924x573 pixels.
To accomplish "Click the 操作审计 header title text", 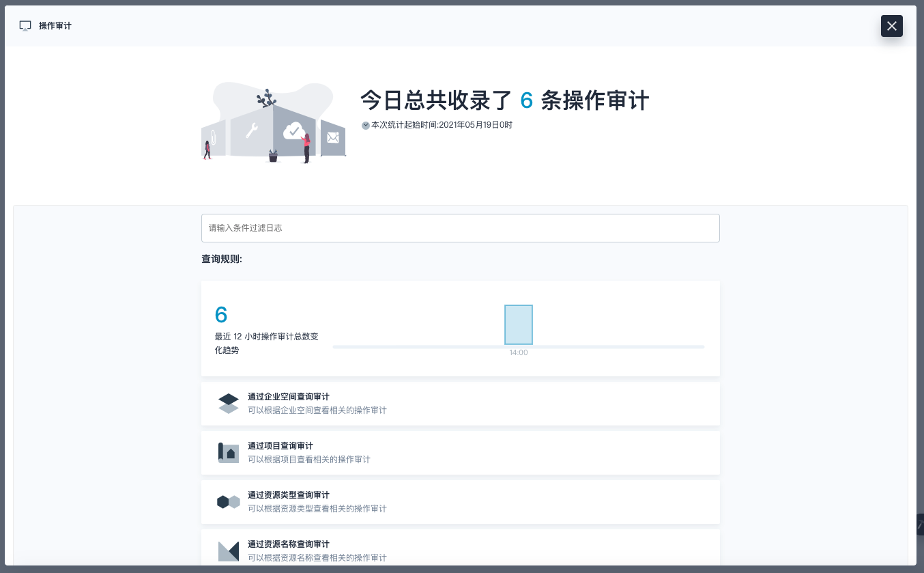I will (55, 26).
